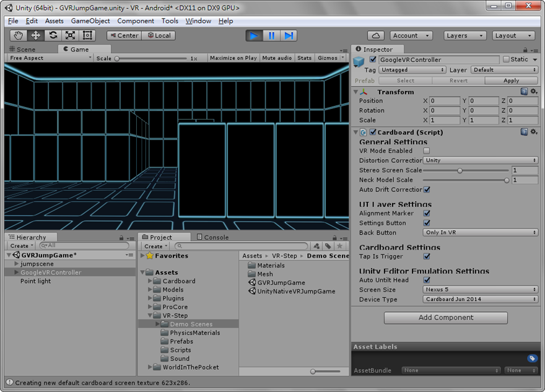Open the Screen Size dropdown
Viewport: 545px width, 392px height.
(481, 289)
